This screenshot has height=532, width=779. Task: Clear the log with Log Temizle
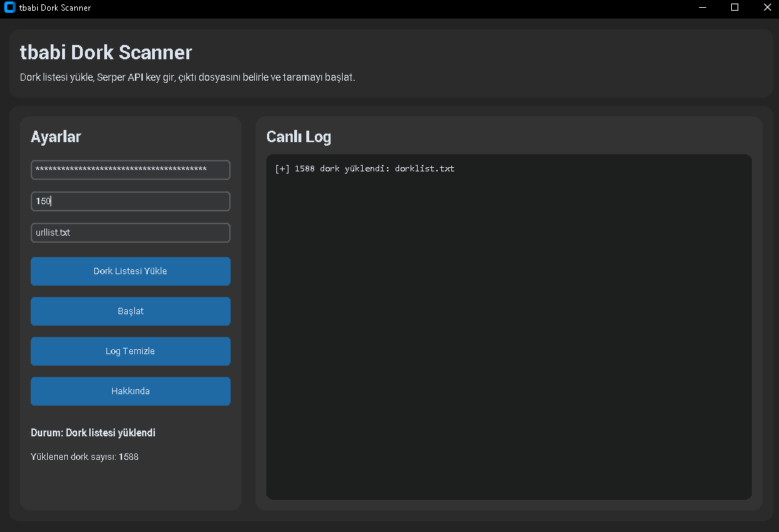click(x=130, y=351)
